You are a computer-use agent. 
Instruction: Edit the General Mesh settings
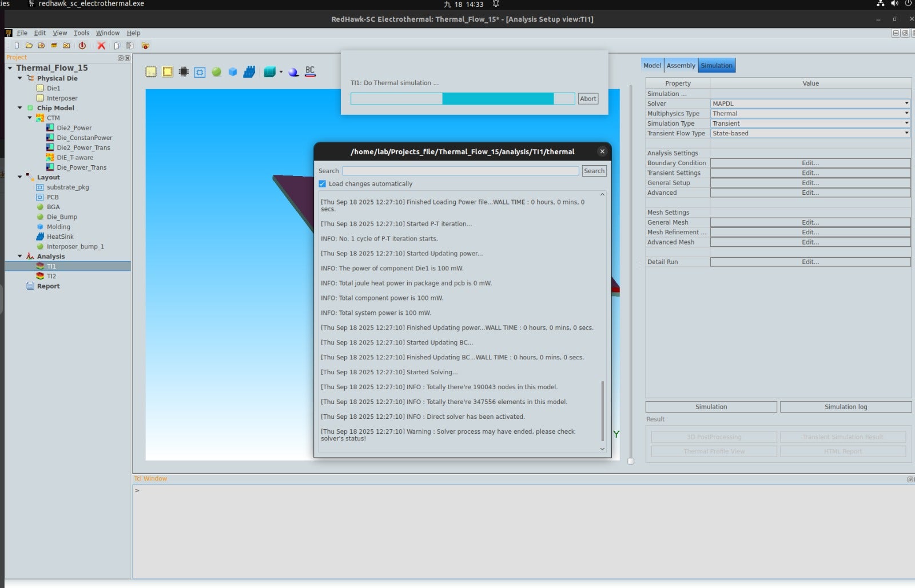pos(810,223)
